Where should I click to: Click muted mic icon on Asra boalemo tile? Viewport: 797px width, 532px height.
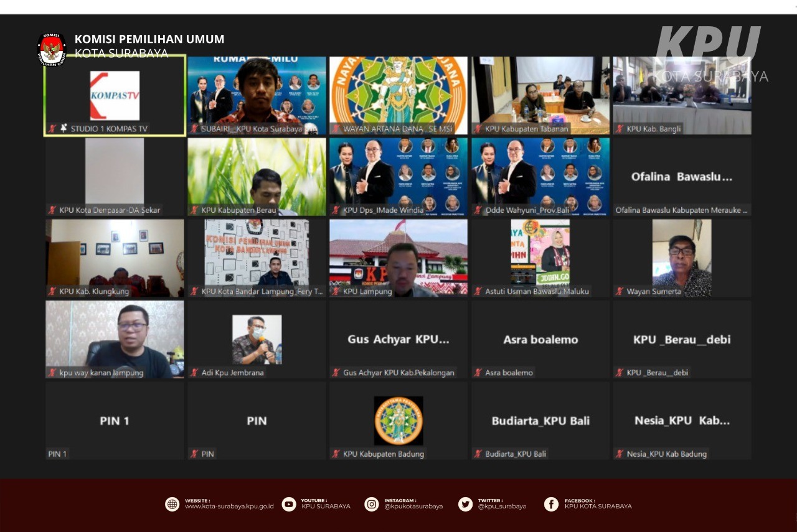478,373
